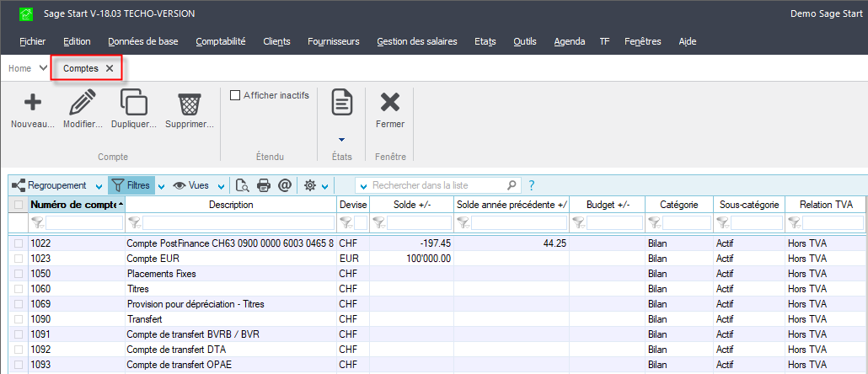Click filter funnel under Relation TVA column
Screen dimensions: 868x374
795,223
